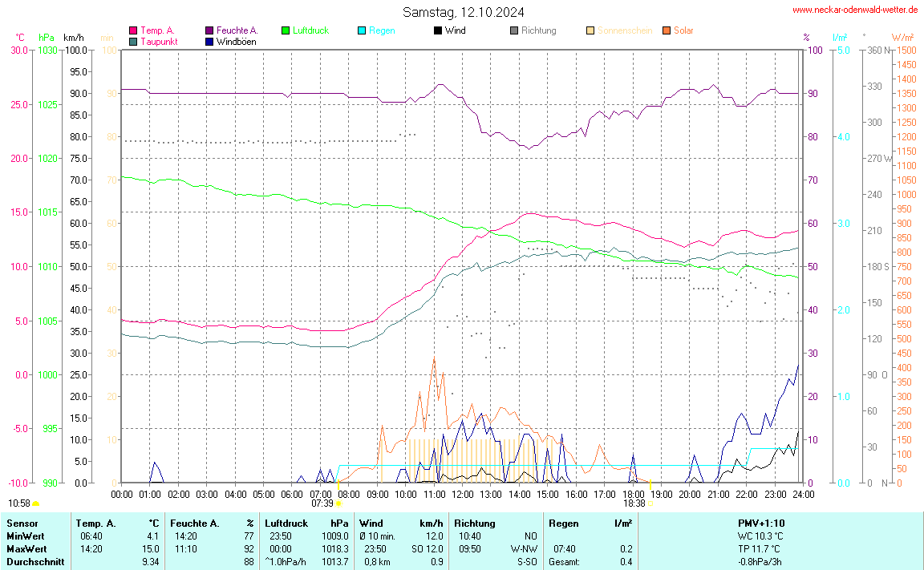Click the sunrise sun icon at 07:39
Screen dimensions: 924x570
click(338, 503)
